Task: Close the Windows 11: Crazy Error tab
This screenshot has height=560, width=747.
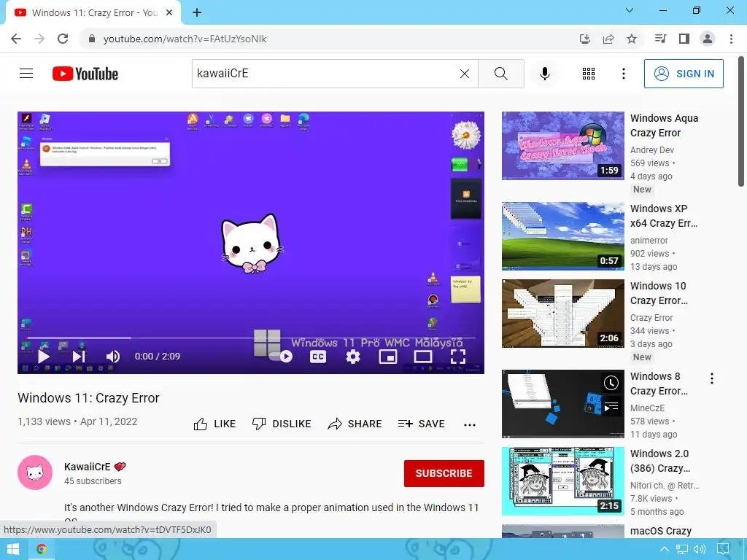Action: click(169, 13)
